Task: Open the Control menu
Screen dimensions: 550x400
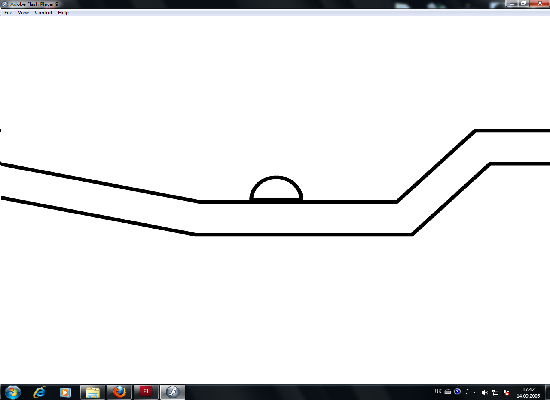Action: [43, 13]
